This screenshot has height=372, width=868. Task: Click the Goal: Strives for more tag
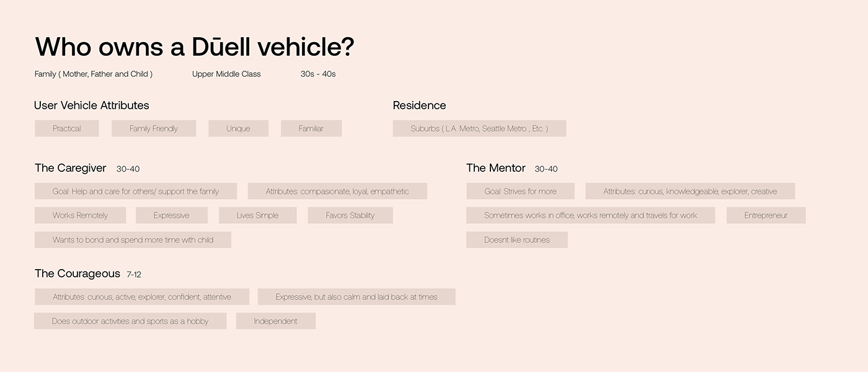coord(520,191)
